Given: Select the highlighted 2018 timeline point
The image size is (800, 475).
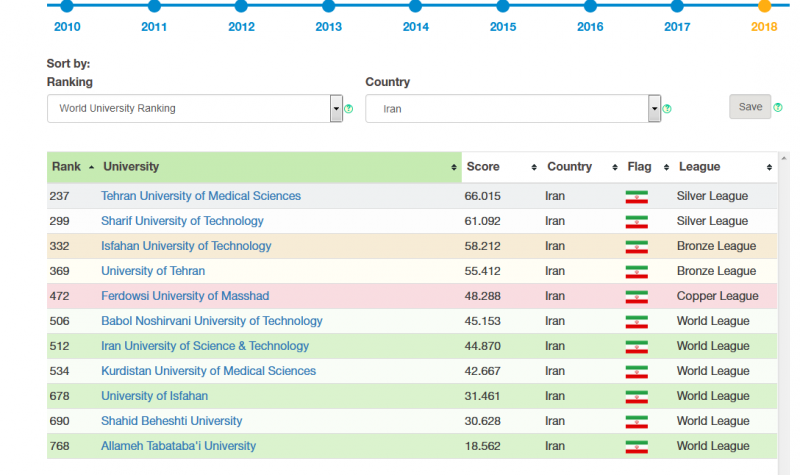Looking at the screenshot, I should point(764,6).
